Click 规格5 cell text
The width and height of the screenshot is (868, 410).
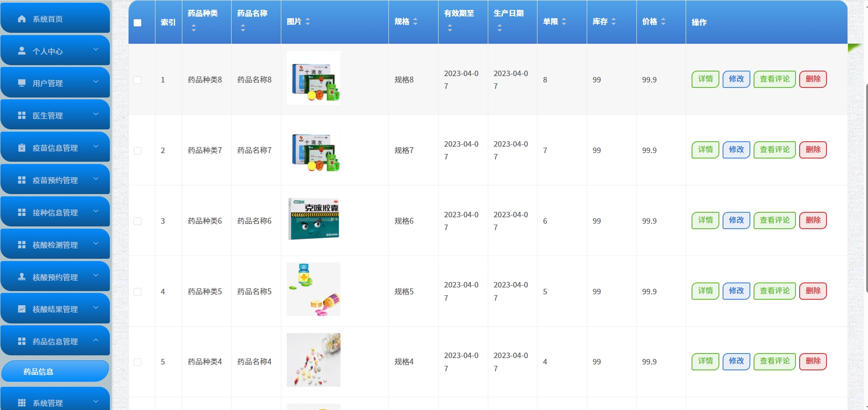click(404, 292)
